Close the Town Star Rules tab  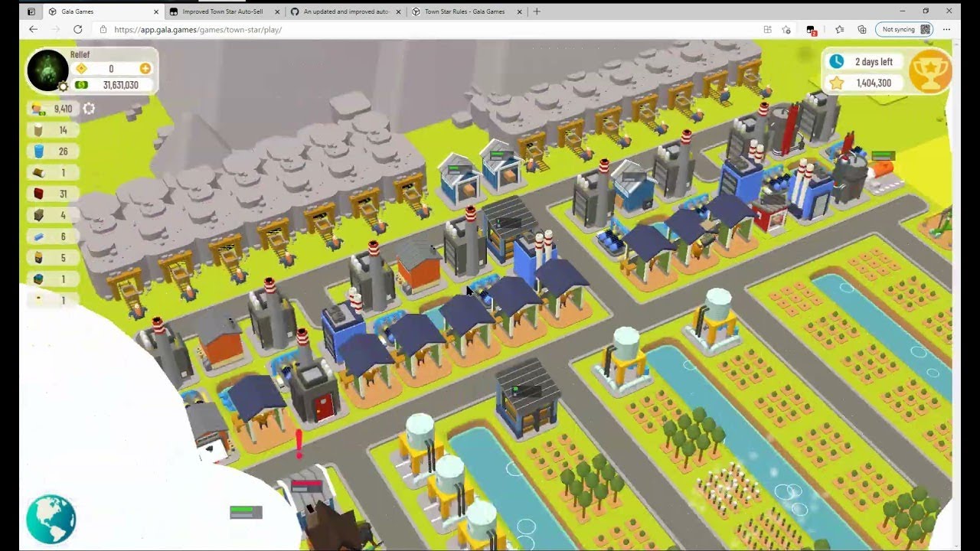point(519,11)
